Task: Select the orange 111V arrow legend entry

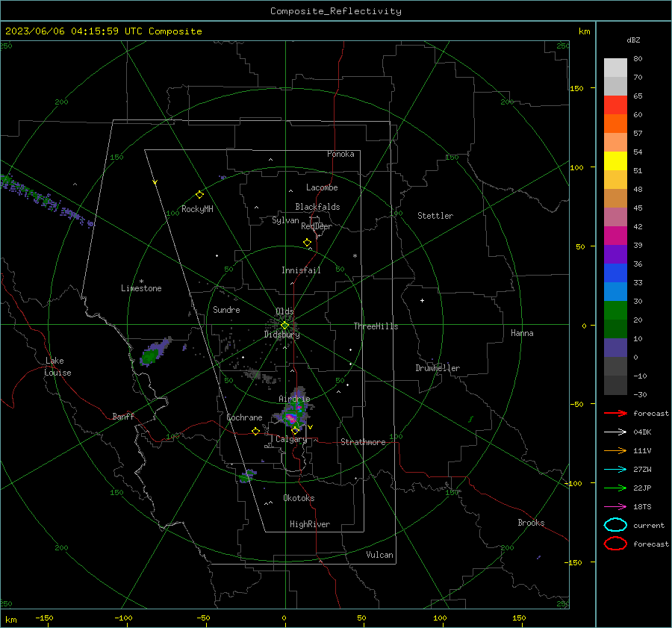Action: 615,450
